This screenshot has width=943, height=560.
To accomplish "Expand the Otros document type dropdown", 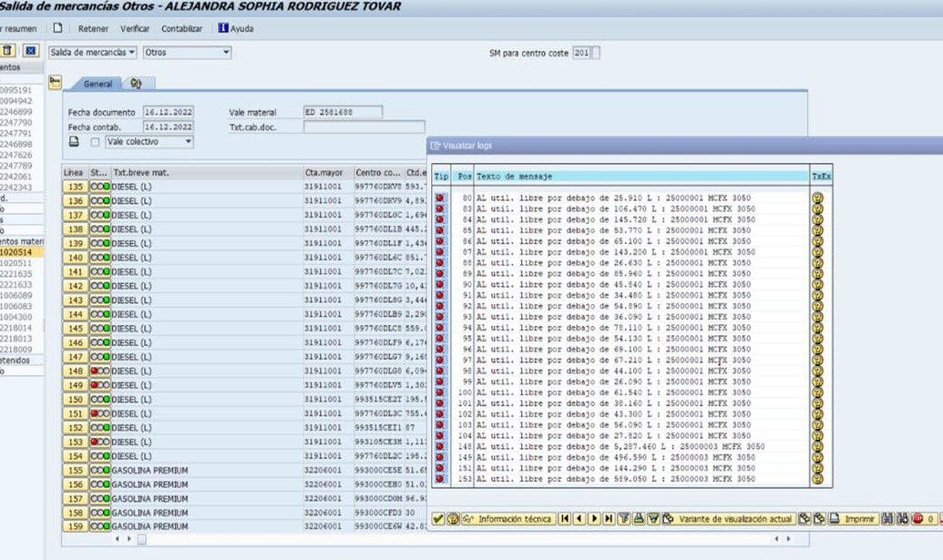I will tap(226, 53).
